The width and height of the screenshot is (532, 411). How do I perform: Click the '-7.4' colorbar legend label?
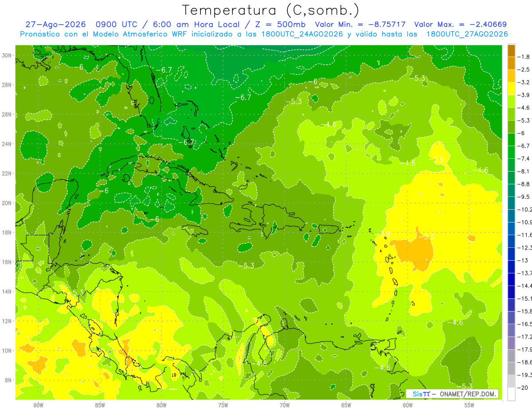pyautogui.click(x=524, y=158)
